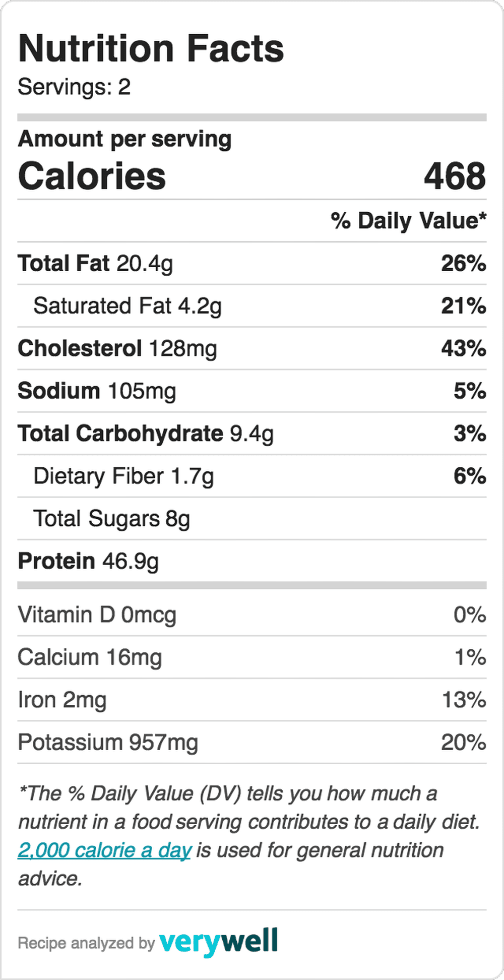Click the Recipe analyzed by text

point(86,943)
